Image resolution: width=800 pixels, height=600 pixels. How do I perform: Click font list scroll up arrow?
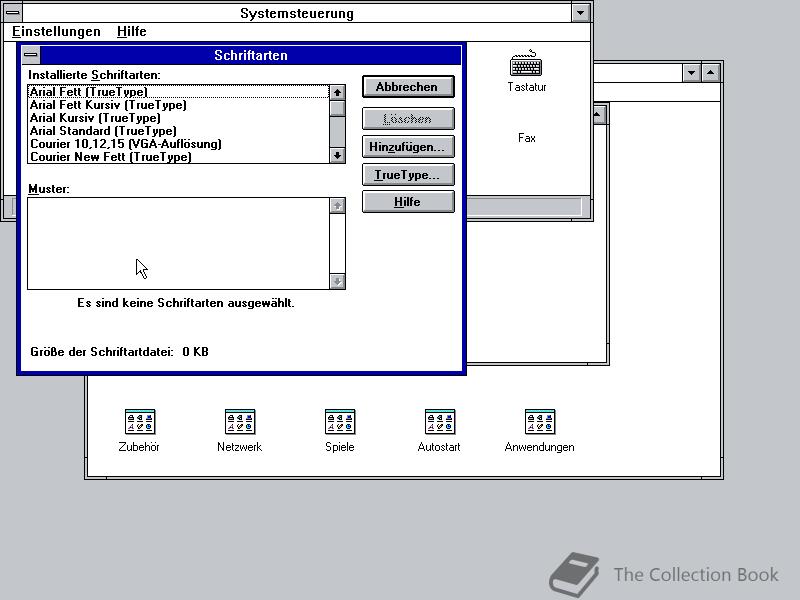[337, 93]
